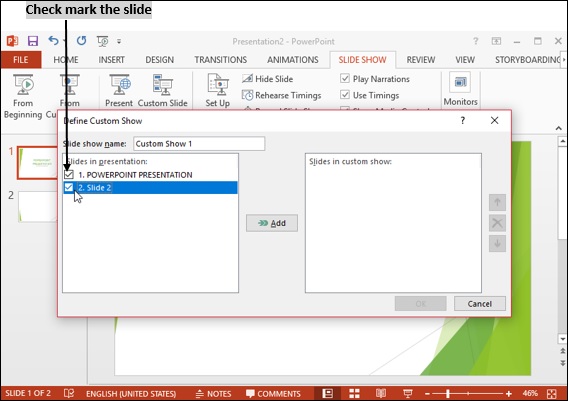
Task: Open help in Define Custom Show dialog
Action: coord(463,121)
